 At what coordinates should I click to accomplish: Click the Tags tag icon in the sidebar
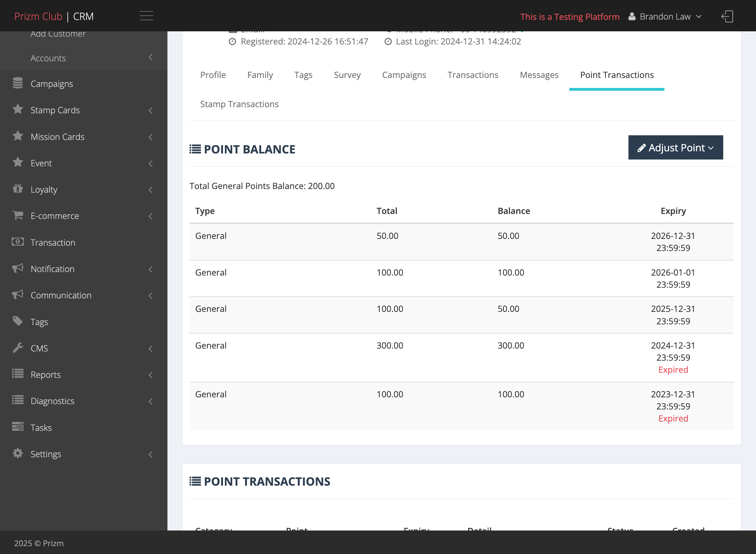[18, 321]
